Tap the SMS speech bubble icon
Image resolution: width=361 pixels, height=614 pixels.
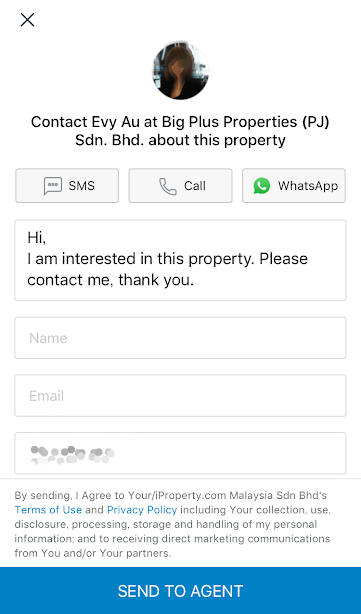tap(53, 186)
